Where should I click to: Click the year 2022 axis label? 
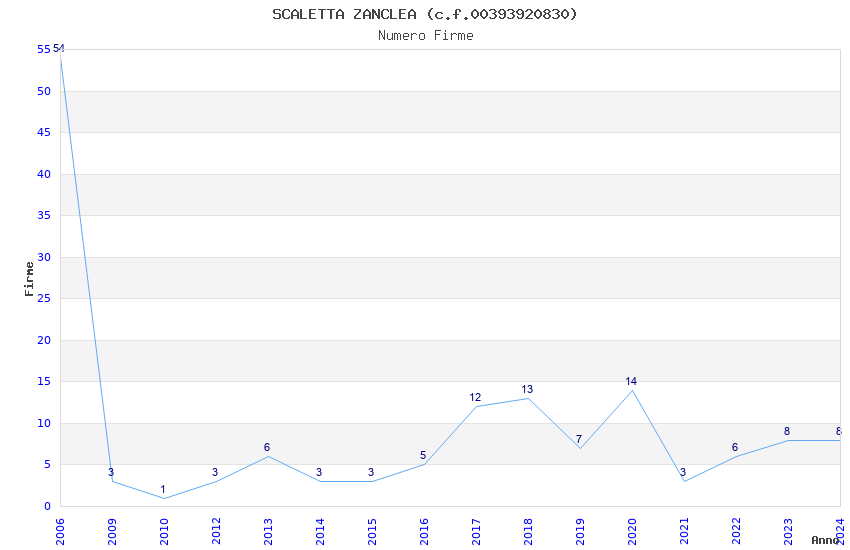pos(736,532)
